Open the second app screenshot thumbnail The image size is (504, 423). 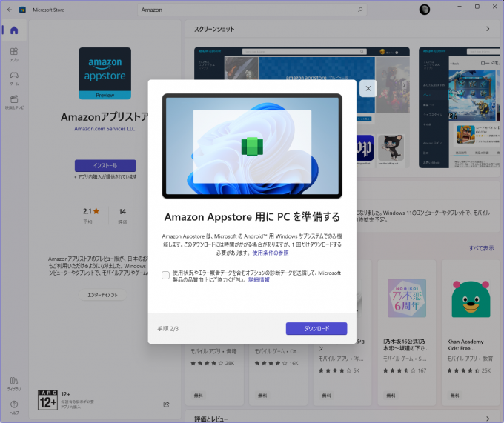(460, 107)
